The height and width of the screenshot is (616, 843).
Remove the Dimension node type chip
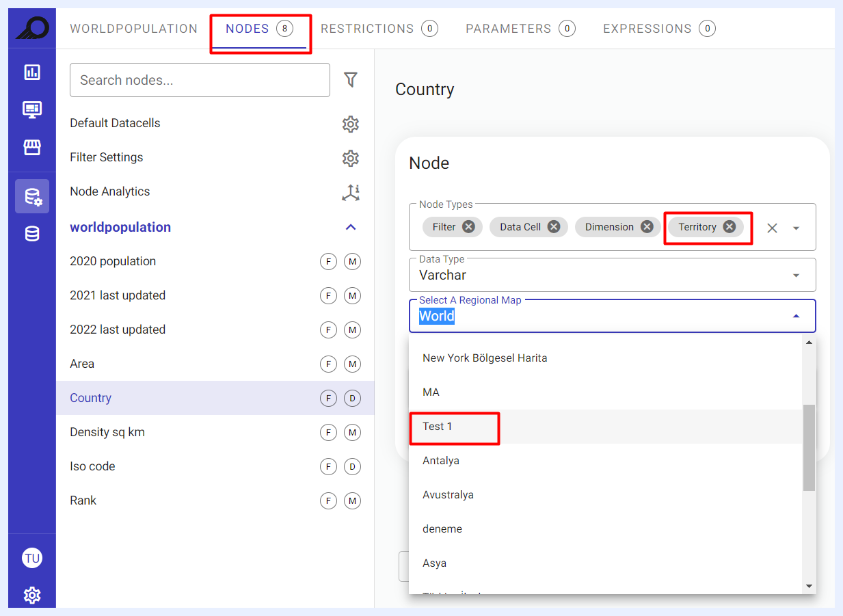[647, 227]
